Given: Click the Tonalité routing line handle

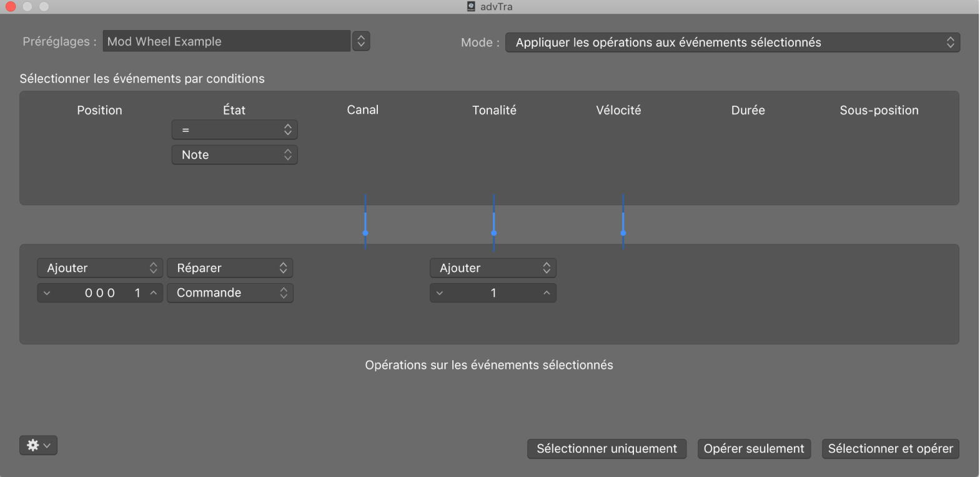Looking at the screenshot, I should [494, 233].
